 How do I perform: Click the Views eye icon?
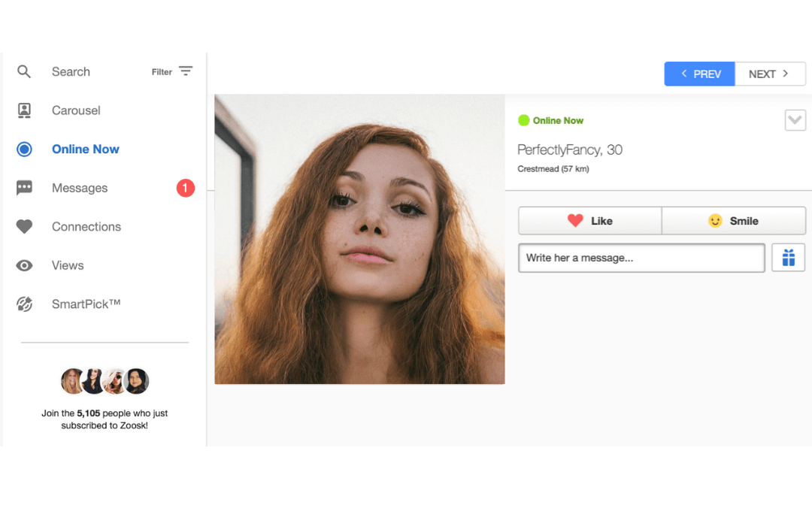pyautogui.click(x=24, y=265)
